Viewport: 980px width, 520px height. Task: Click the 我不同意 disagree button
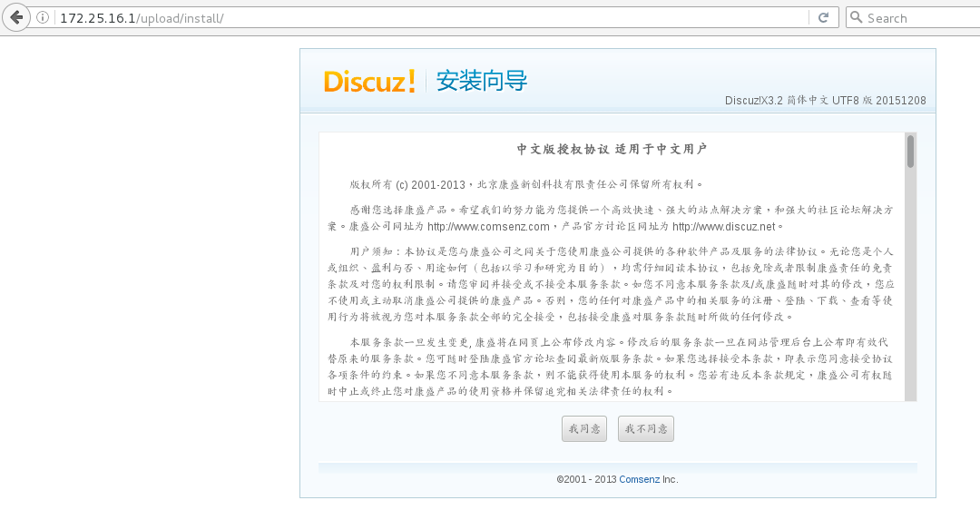click(x=646, y=428)
